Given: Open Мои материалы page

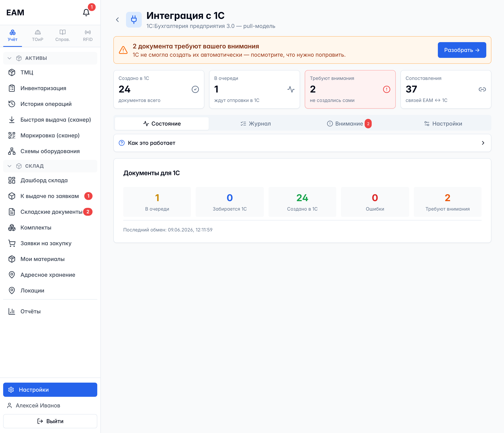Looking at the screenshot, I should [x=50, y=259].
